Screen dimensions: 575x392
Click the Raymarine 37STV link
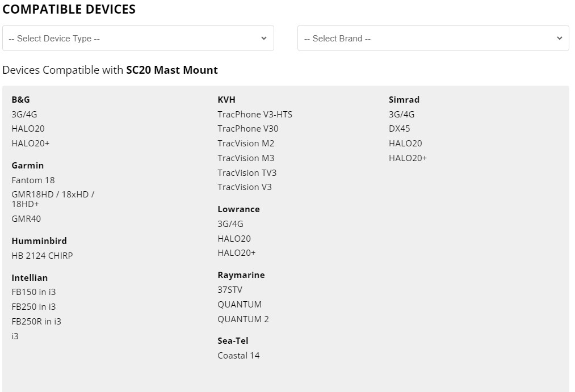[230, 289]
